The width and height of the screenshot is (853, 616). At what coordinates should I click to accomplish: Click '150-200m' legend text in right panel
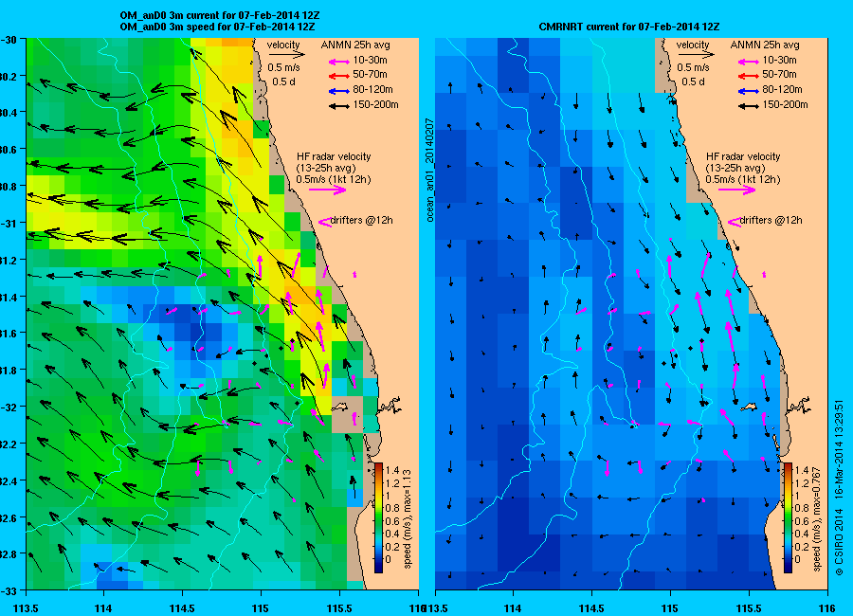coord(785,104)
